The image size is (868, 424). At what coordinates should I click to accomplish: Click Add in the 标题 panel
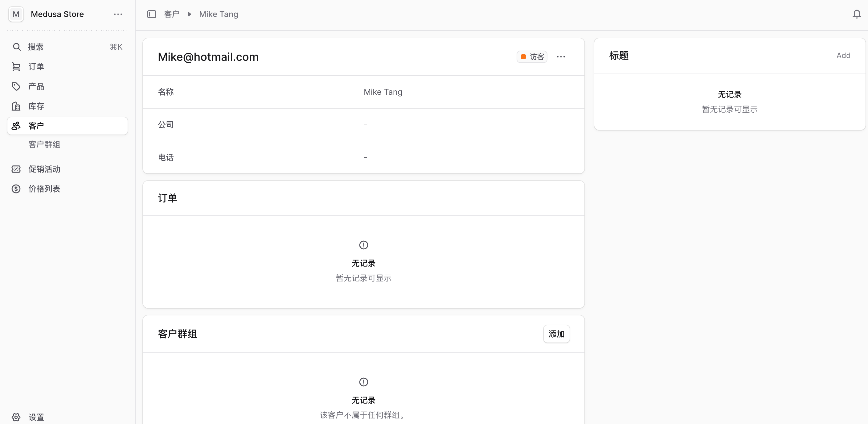click(x=843, y=56)
